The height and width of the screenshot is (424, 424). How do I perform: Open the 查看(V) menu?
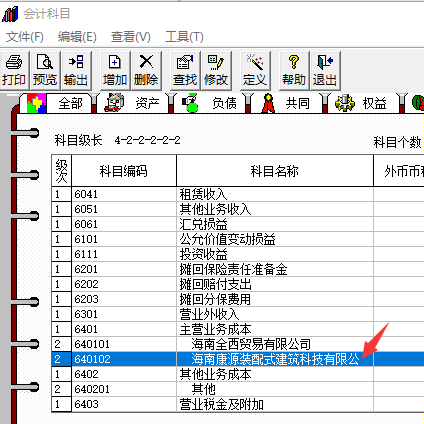(131, 37)
